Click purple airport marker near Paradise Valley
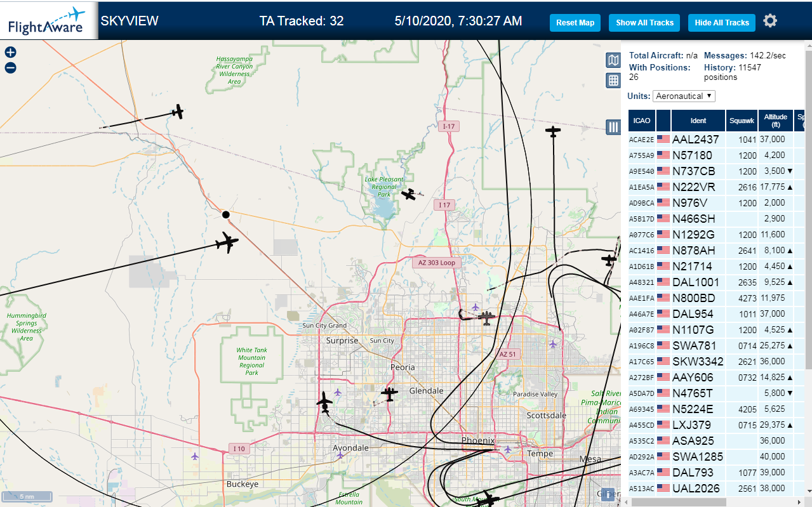 [553, 344]
